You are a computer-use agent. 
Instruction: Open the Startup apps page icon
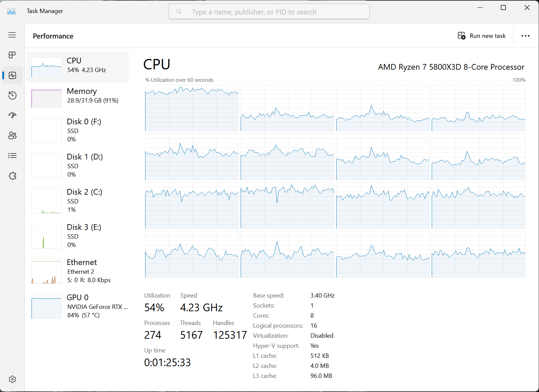(12, 116)
